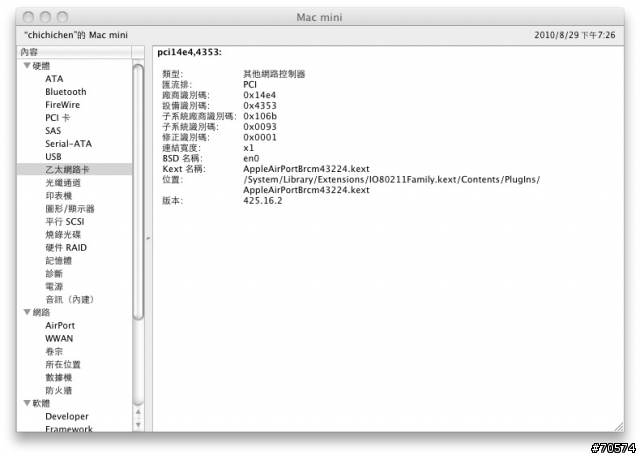Click the 其他網路控制器 type value
640x456 pixels.
(274, 74)
